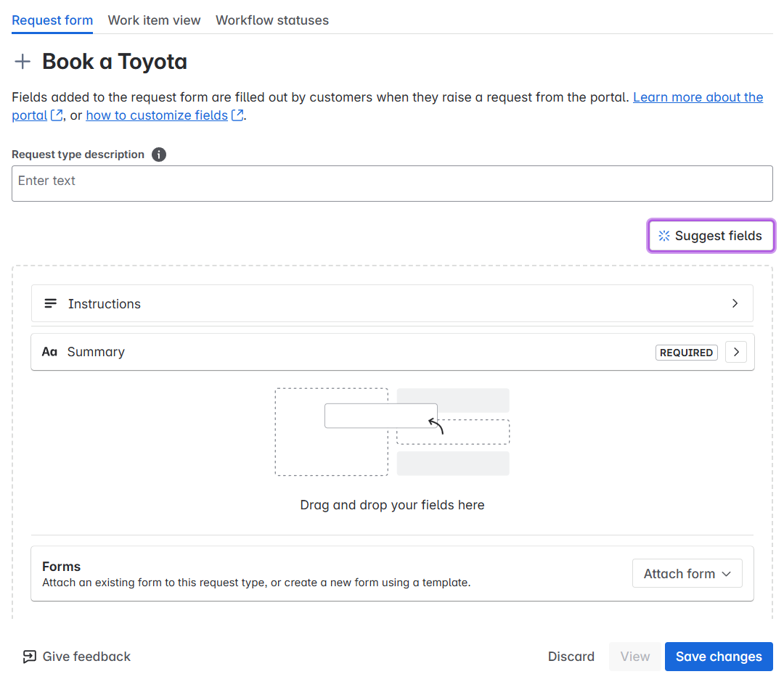Open the Workflow statuses tab
The image size is (784, 682).
pyautogui.click(x=271, y=20)
